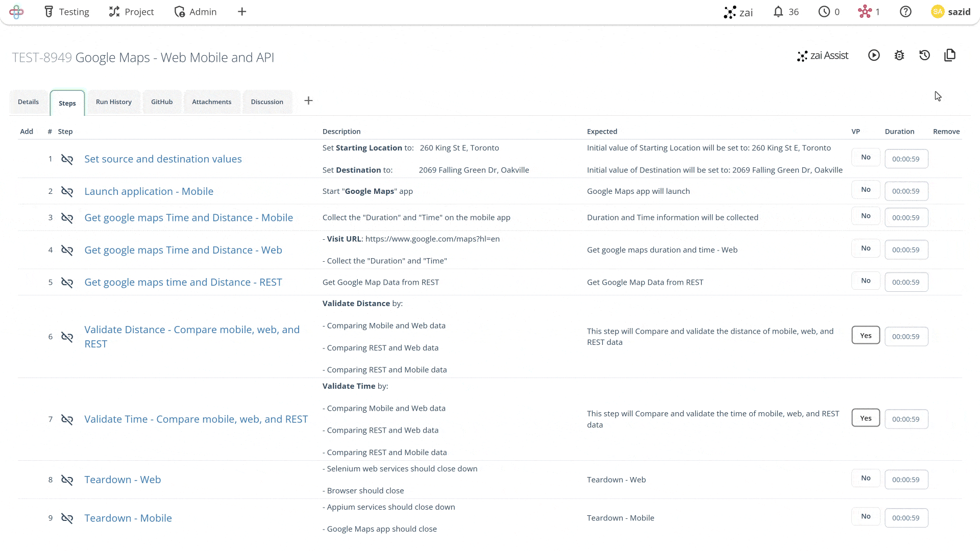
Task: Open the 'Launch application - Mobile' step link
Action: [x=149, y=191]
